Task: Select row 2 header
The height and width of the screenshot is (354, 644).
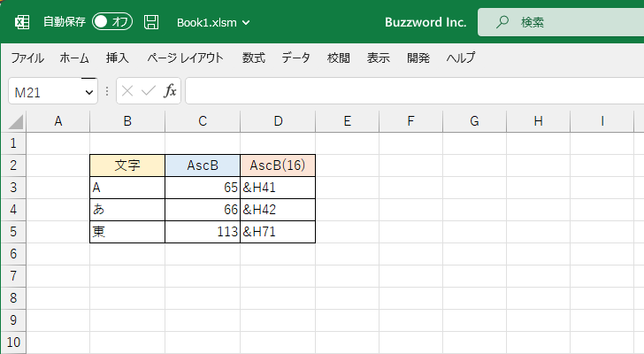Action: [x=13, y=165]
